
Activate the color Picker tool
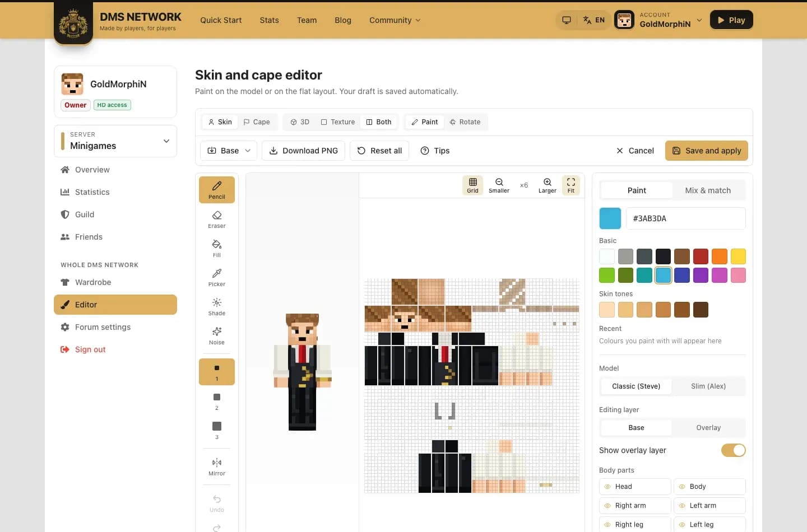click(217, 277)
